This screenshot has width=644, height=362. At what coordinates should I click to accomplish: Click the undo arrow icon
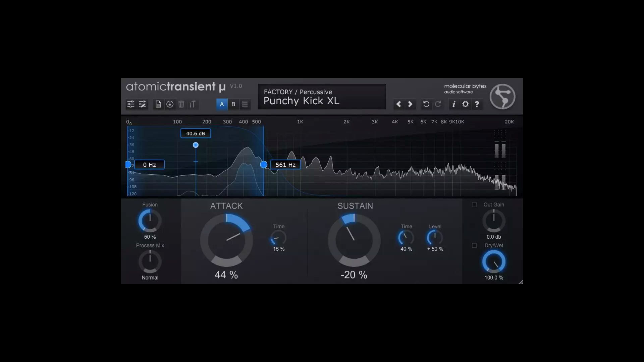(426, 104)
